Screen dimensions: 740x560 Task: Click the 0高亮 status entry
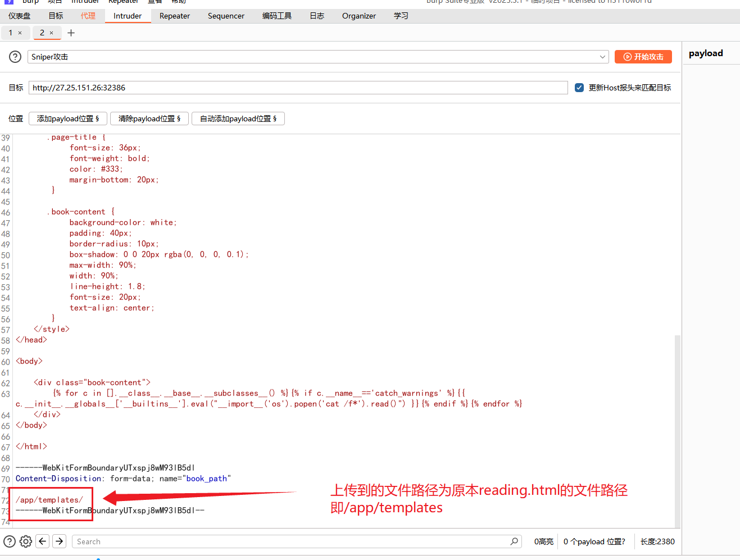tap(544, 541)
